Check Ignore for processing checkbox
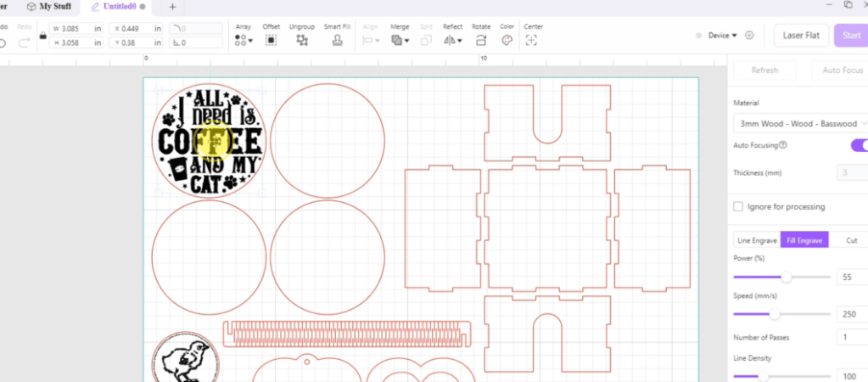The height and width of the screenshot is (382, 868). point(739,206)
